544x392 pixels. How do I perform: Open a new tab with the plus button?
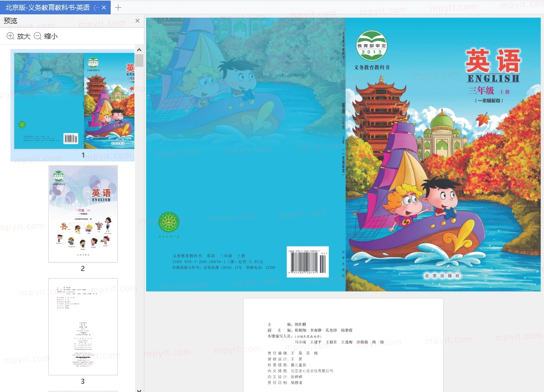click(x=118, y=7)
